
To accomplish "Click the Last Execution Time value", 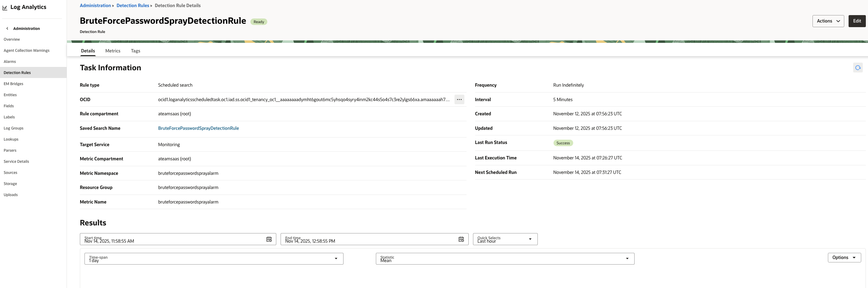I will pyautogui.click(x=588, y=158).
